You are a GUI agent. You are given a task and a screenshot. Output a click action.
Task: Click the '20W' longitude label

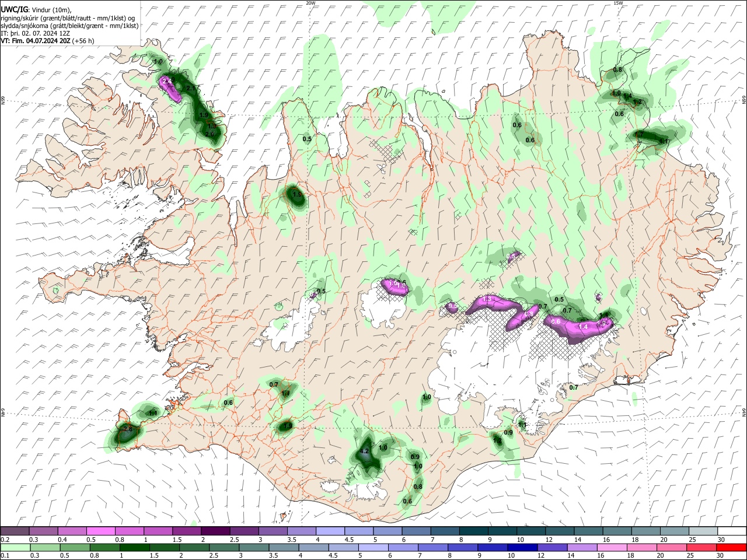(310, 3)
